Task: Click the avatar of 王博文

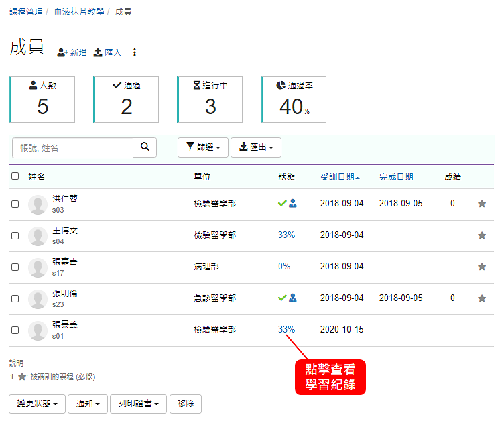Action: pos(38,236)
